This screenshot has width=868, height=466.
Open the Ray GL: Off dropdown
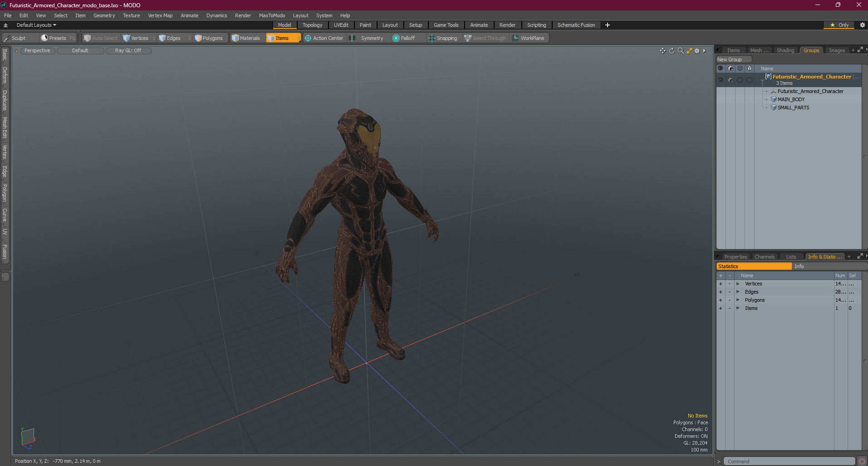click(128, 51)
